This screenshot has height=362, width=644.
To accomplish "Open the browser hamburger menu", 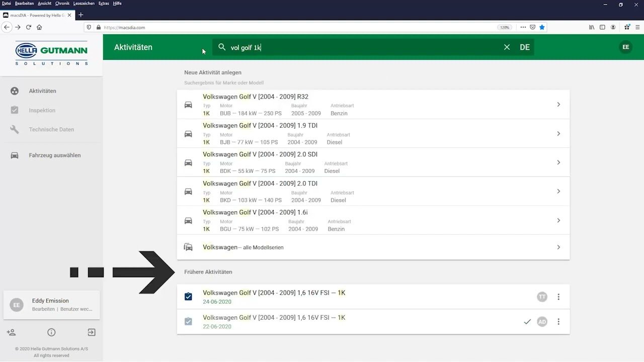I will (636, 27).
